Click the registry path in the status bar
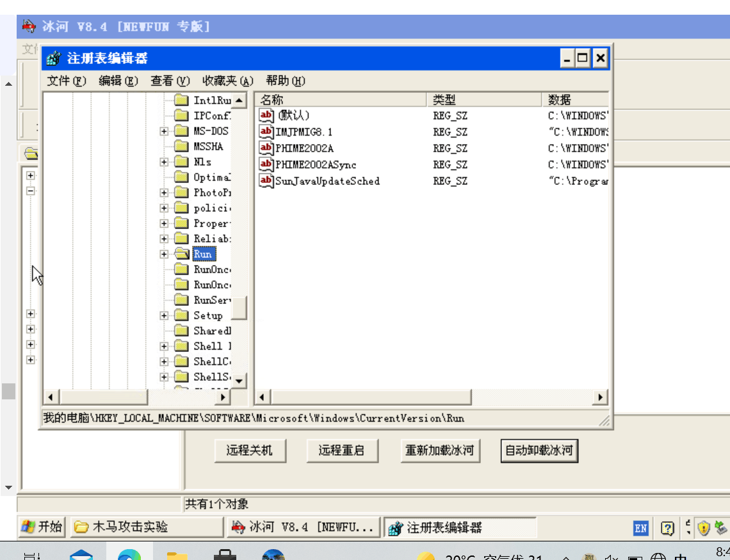The image size is (730, 560). click(x=254, y=418)
